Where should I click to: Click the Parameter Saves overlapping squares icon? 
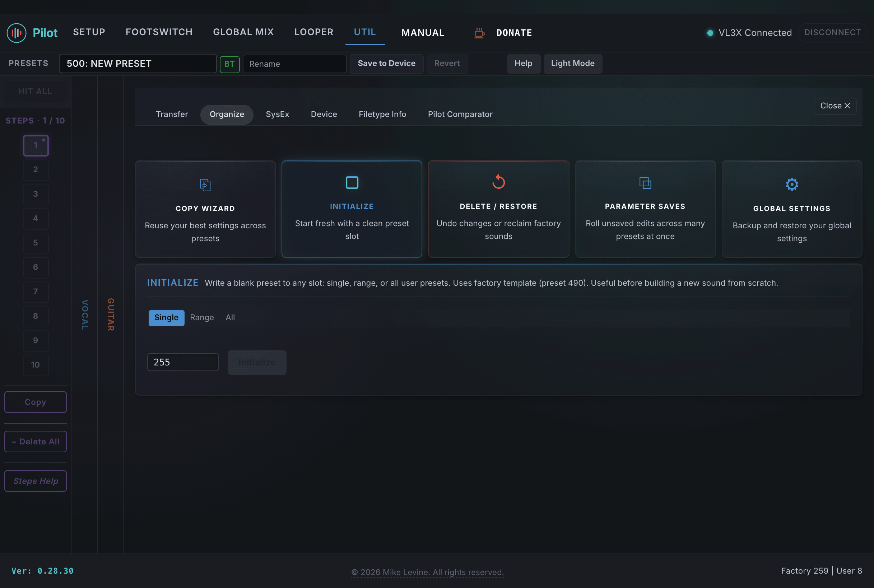point(645,183)
